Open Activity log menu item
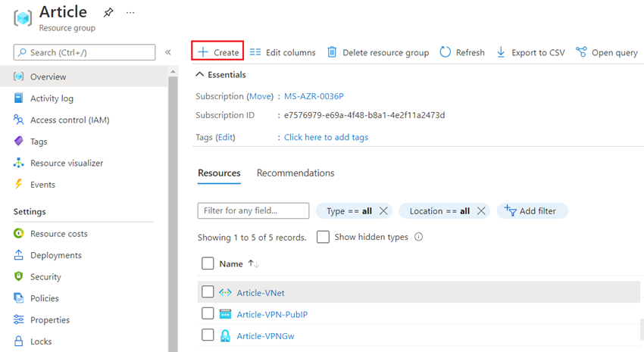 tap(52, 98)
